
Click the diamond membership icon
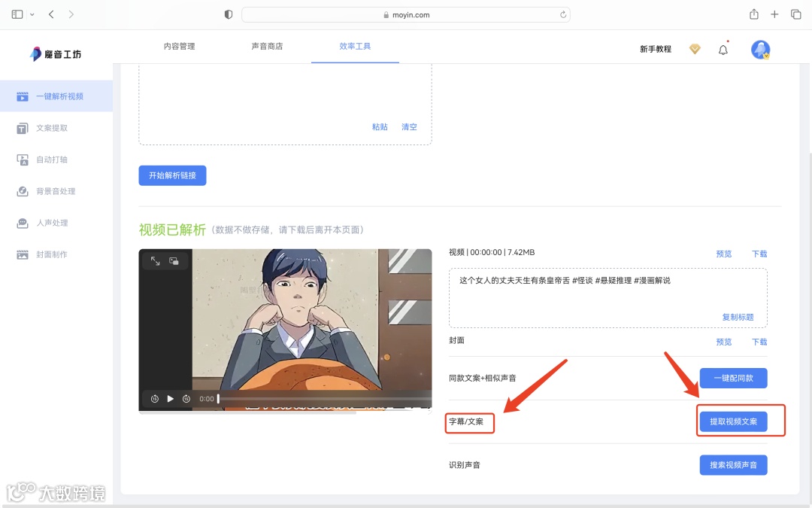pos(694,49)
